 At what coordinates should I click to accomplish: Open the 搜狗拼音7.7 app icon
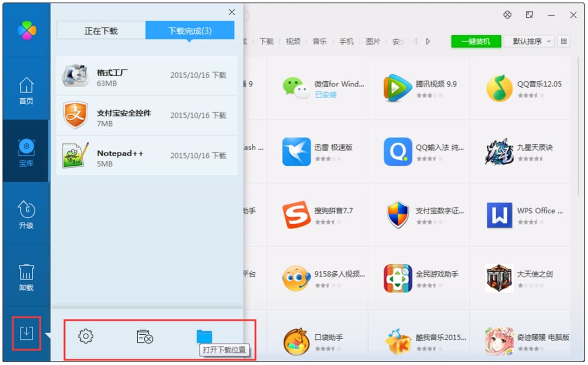point(296,214)
